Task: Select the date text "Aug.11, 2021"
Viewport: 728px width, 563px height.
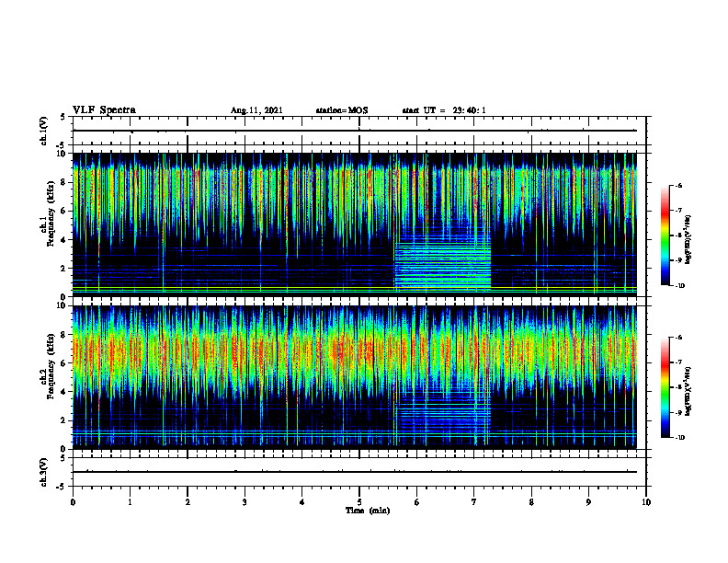Action: click(x=256, y=110)
